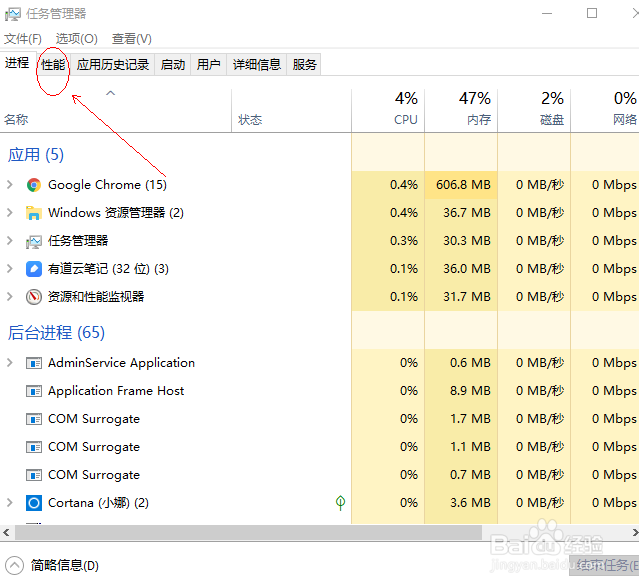Click the AdminService Application icon

[34, 363]
